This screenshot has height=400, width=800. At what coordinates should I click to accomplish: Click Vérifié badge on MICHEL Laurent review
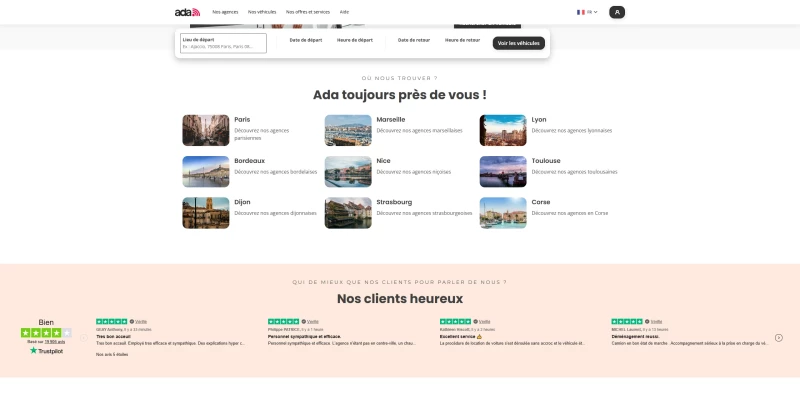point(654,321)
